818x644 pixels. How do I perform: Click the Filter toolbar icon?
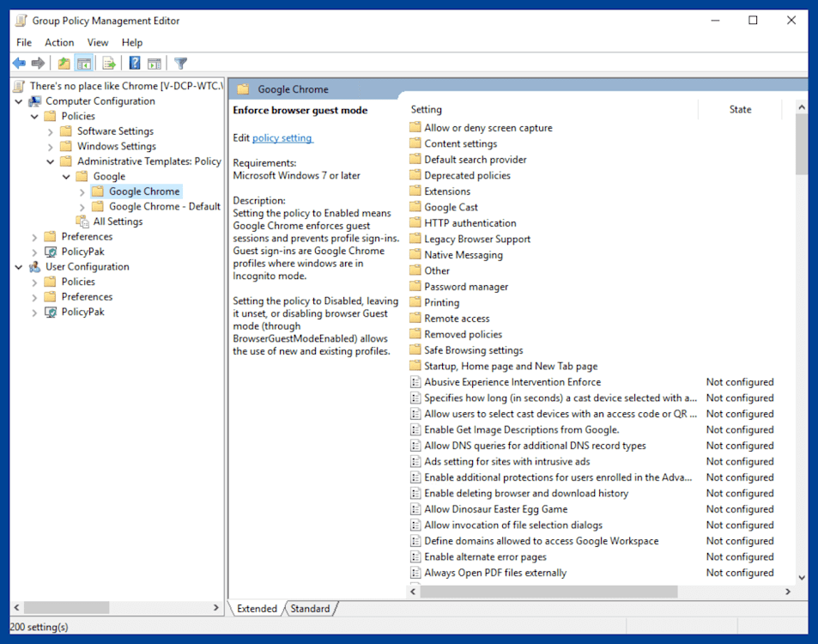pyautogui.click(x=180, y=62)
